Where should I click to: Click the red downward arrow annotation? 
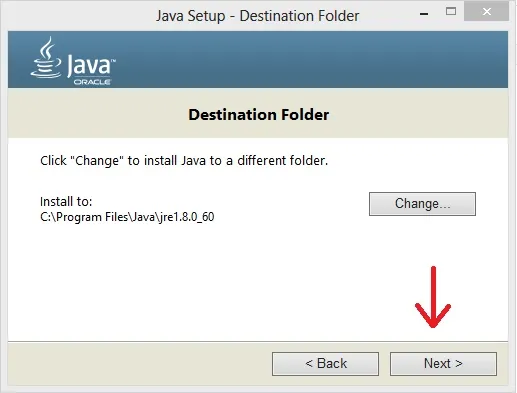[433, 297]
